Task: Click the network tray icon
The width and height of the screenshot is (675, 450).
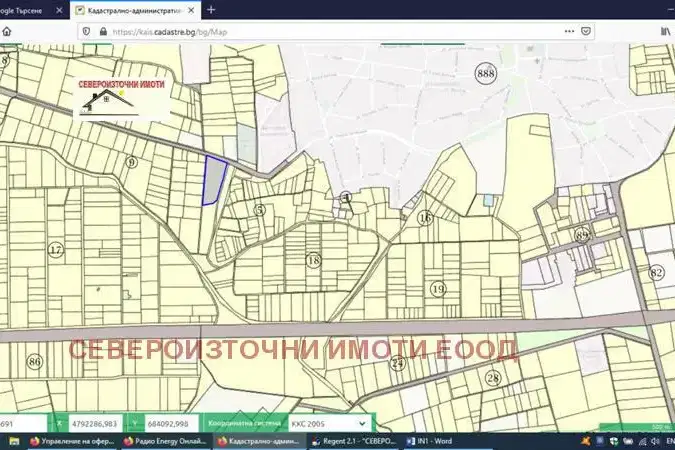Action: click(642, 441)
